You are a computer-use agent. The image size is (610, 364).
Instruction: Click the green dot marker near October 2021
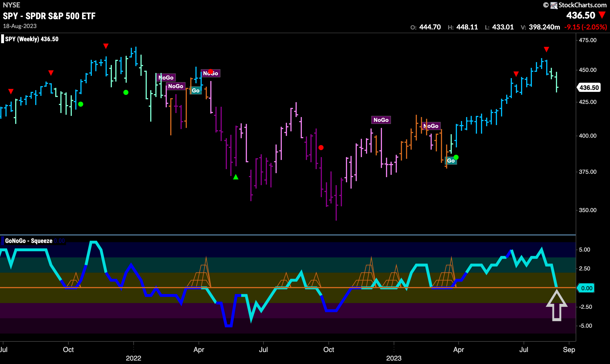point(81,104)
